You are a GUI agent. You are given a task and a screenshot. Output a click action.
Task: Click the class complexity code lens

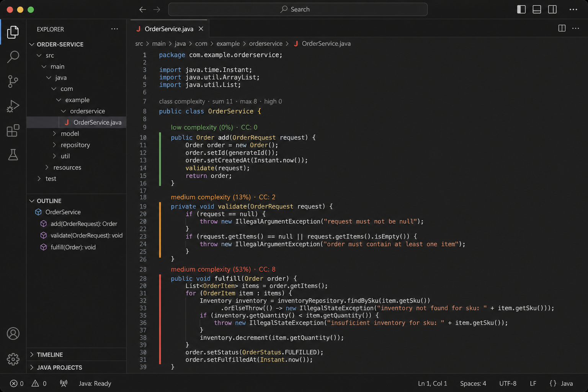click(220, 101)
